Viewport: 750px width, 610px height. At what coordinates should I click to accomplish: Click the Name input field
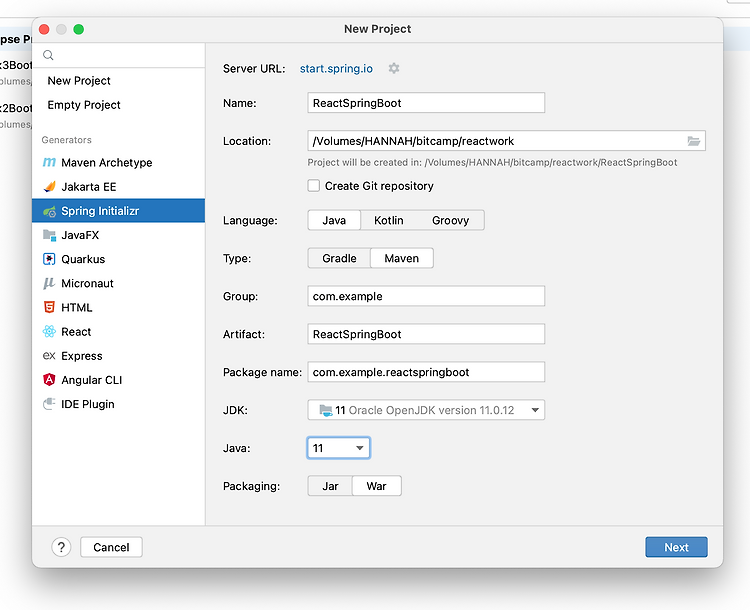point(426,103)
